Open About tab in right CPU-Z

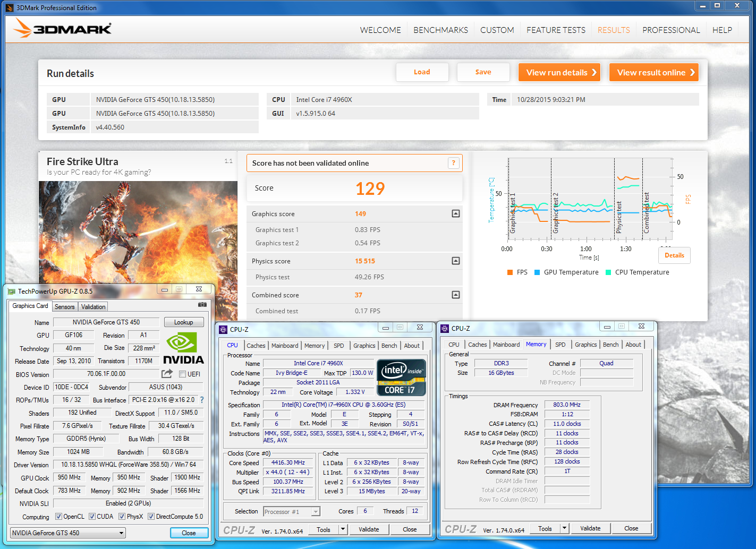pyautogui.click(x=633, y=345)
